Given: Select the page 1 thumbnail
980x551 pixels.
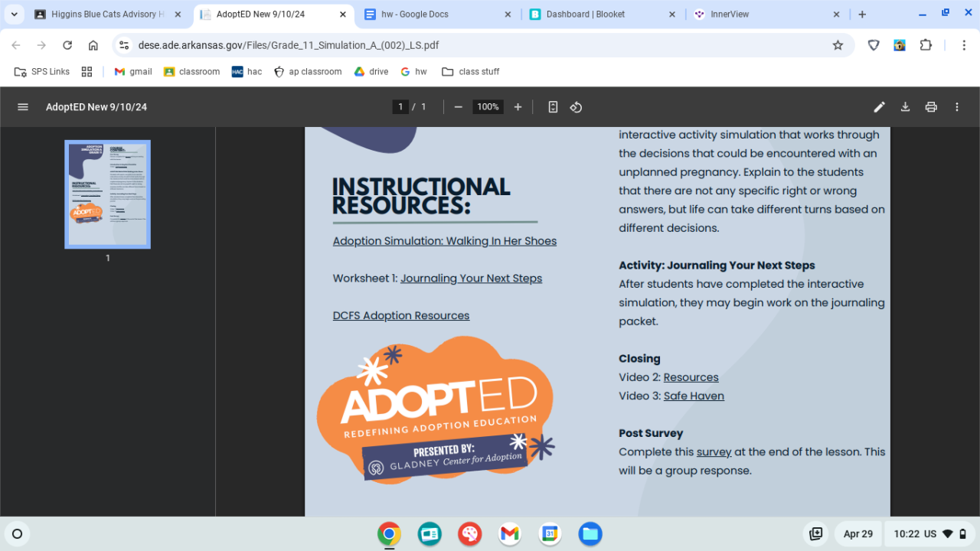Looking at the screenshot, I should [x=107, y=194].
